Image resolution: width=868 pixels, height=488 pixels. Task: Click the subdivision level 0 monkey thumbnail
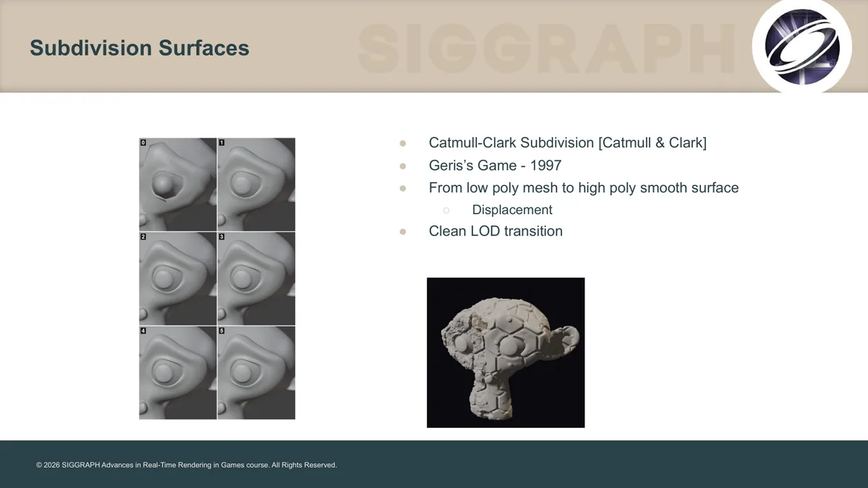(x=178, y=184)
